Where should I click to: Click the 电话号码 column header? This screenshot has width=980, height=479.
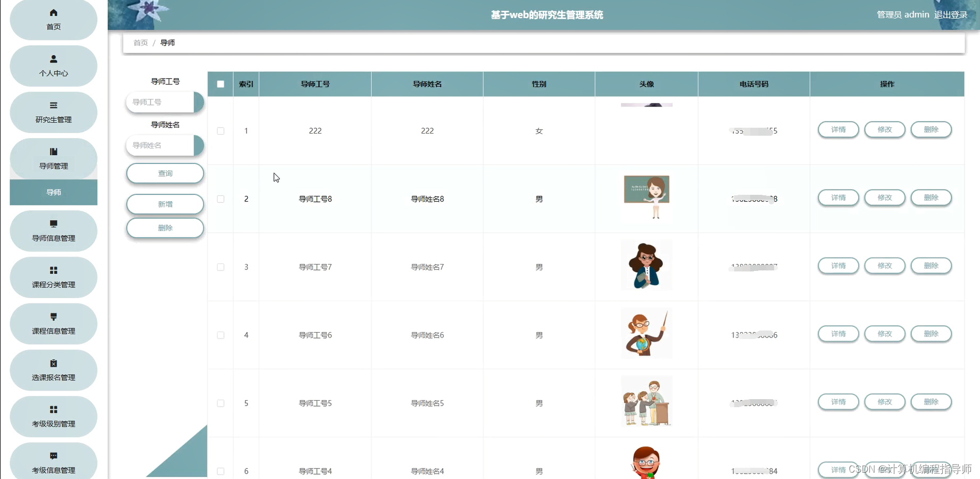tap(754, 84)
